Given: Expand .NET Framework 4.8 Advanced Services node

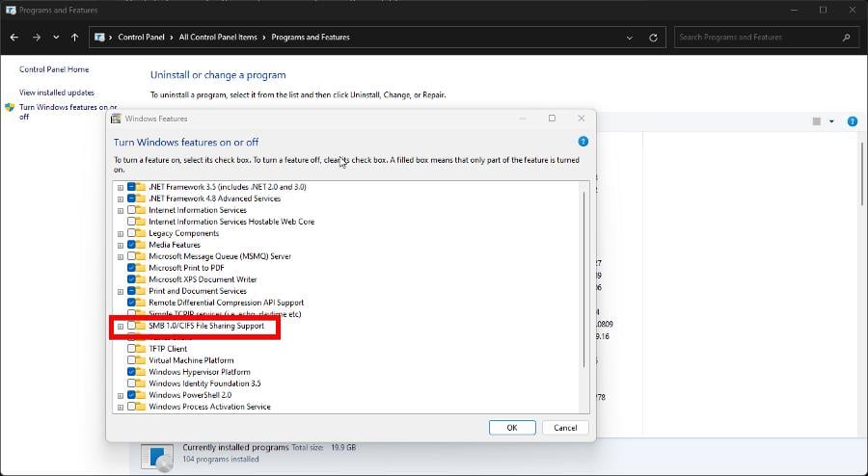Looking at the screenshot, I should tap(121, 199).
